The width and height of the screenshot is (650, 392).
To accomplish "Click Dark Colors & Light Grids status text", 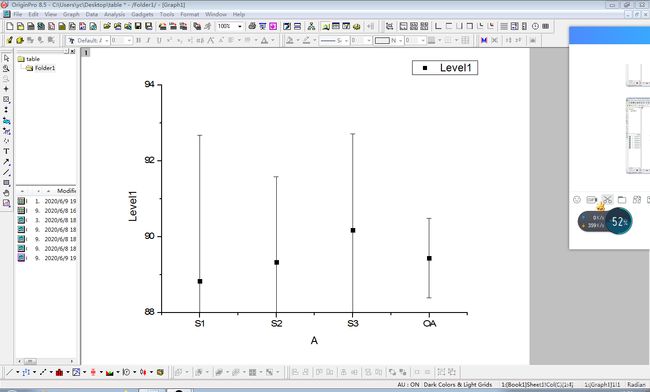I will [458, 385].
